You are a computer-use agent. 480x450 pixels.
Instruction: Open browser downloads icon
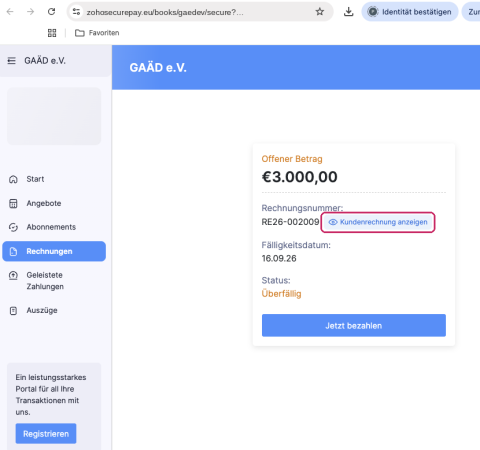(348, 12)
